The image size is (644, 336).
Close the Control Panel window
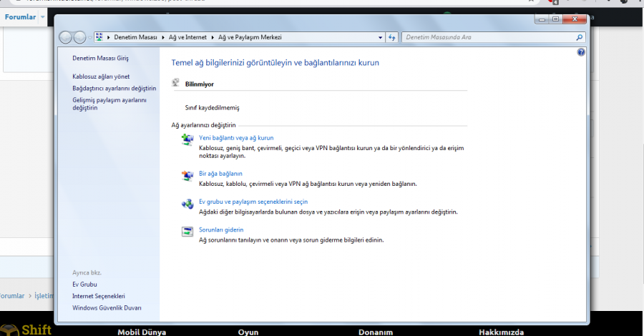[574, 19]
